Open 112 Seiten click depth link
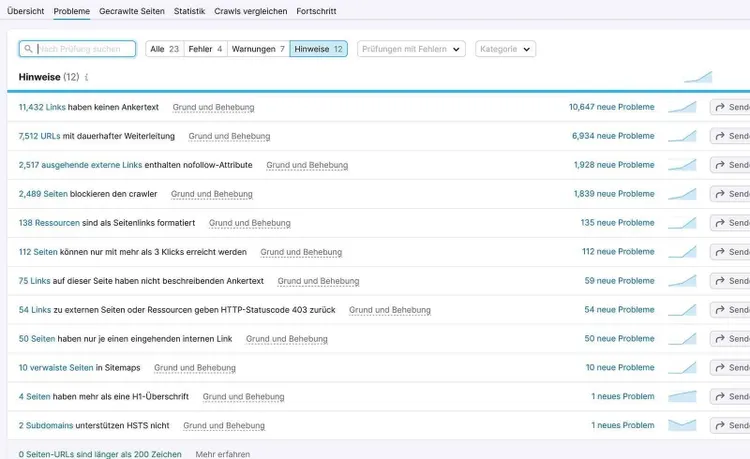This screenshot has width=750, height=459. (x=38, y=251)
